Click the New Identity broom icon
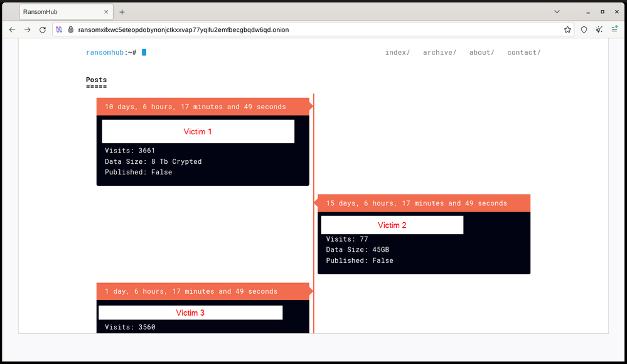The width and height of the screenshot is (627, 364). (599, 29)
